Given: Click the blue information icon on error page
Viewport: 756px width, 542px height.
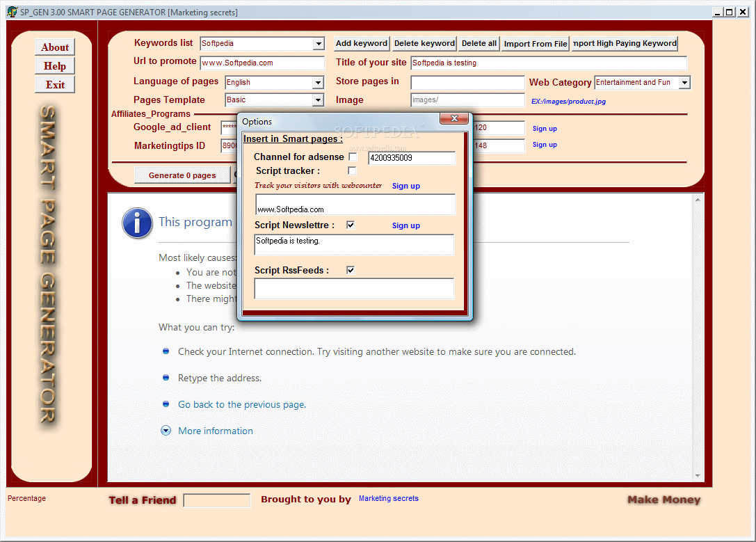Looking at the screenshot, I should [x=138, y=223].
